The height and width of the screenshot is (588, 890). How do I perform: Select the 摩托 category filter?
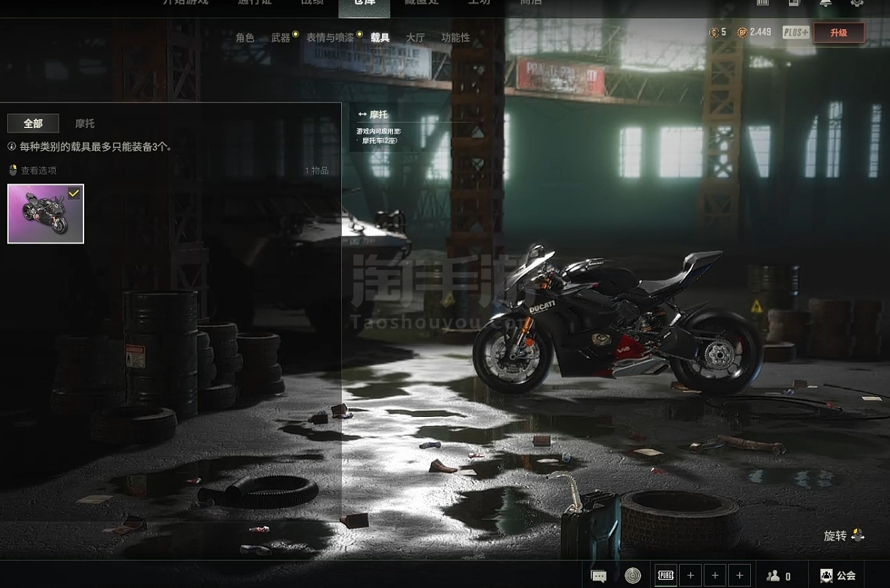click(x=85, y=124)
